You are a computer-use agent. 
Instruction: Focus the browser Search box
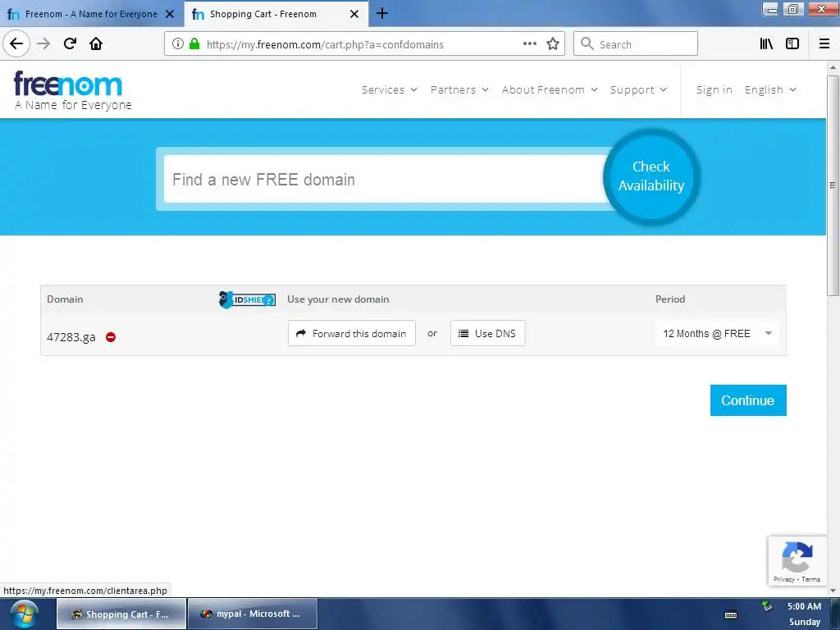tap(636, 44)
